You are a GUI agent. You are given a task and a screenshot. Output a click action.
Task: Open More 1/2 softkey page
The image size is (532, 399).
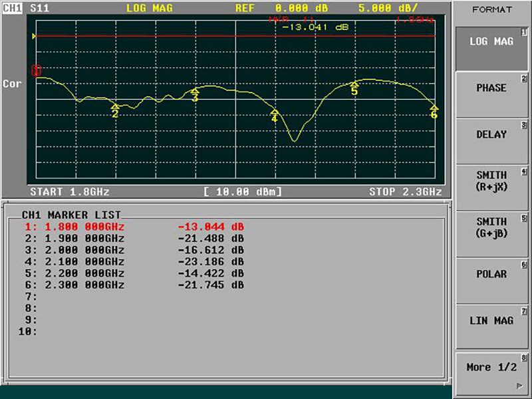pyautogui.click(x=491, y=368)
